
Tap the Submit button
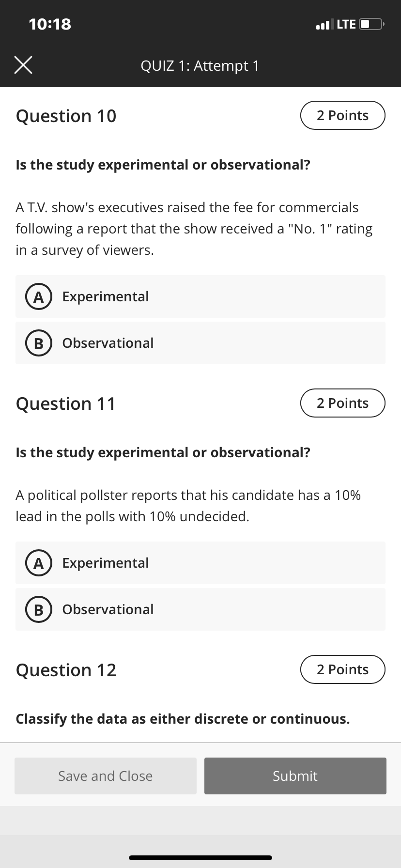[x=295, y=776]
